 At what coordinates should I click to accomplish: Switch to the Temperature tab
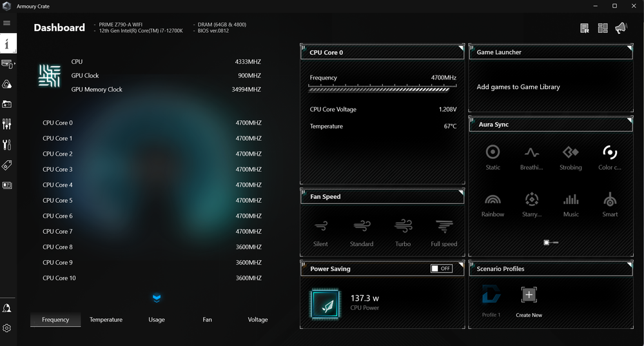(x=106, y=320)
